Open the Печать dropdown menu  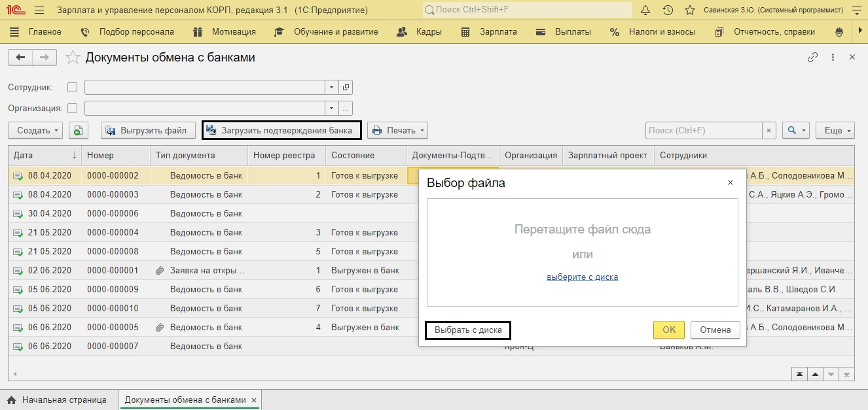[x=397, y=131]
